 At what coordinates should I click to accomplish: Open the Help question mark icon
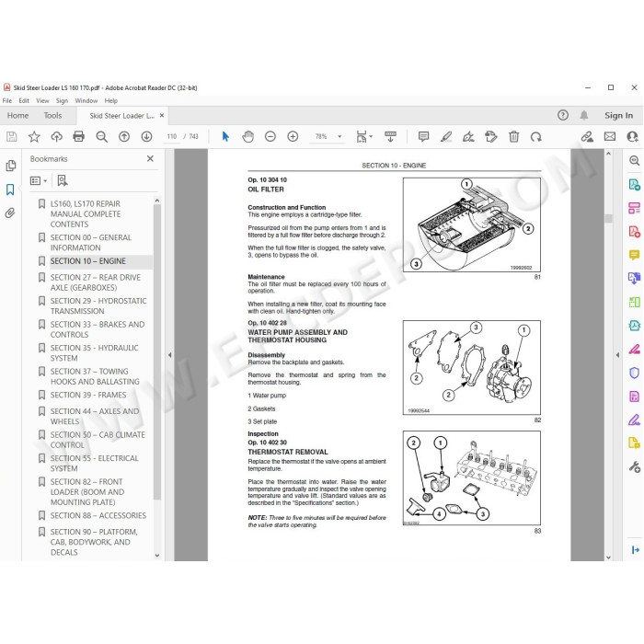pyautogui.click(x=563, y=115)
